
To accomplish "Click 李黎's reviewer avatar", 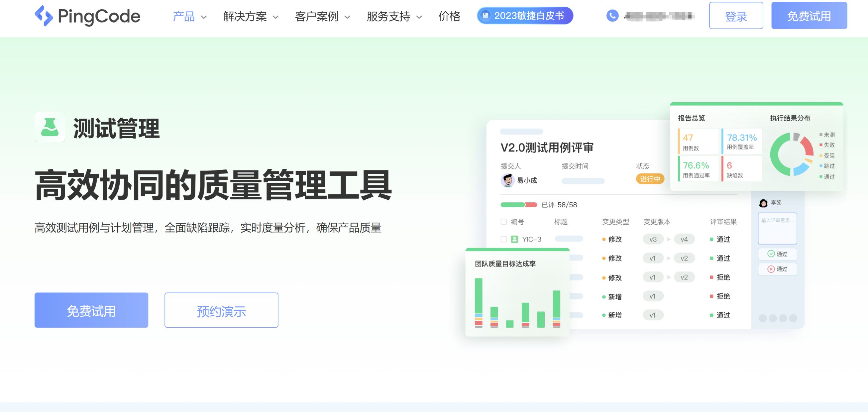I will tap(763, 203).
